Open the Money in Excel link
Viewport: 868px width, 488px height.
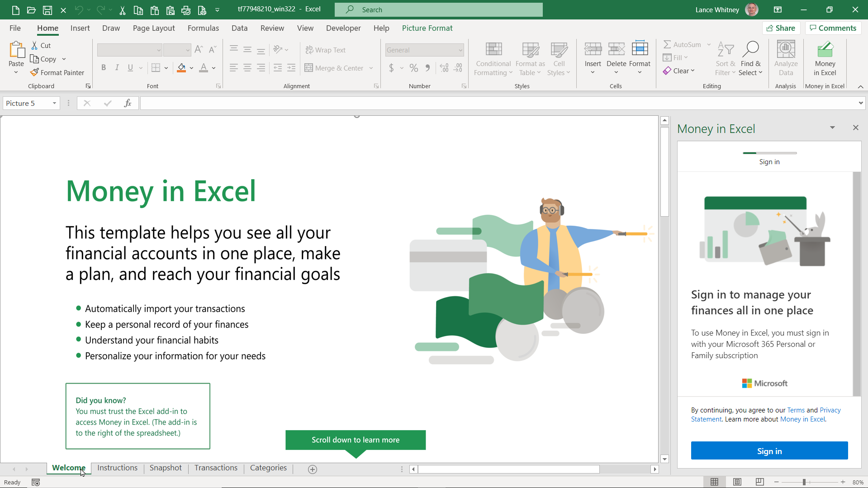(802, 419)
